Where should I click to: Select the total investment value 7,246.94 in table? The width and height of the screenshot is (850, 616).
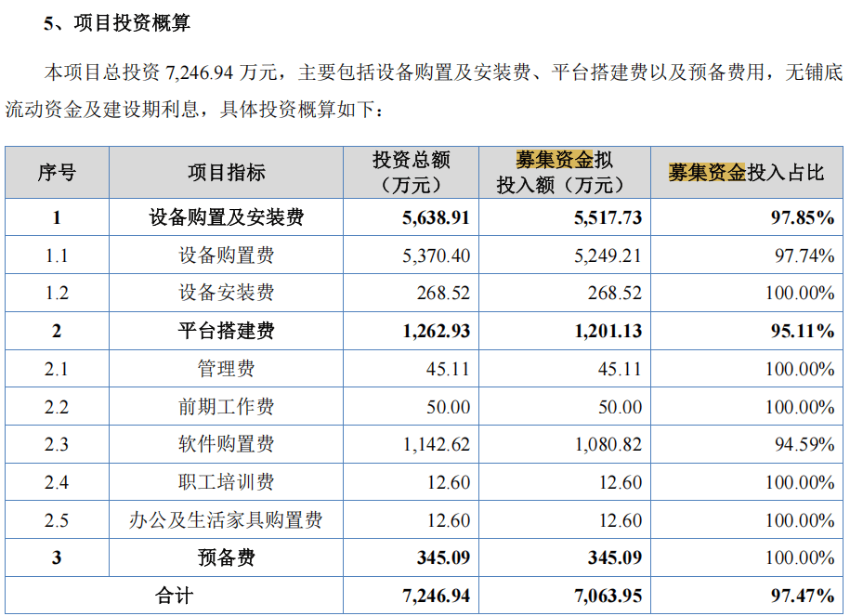[437, 596]
